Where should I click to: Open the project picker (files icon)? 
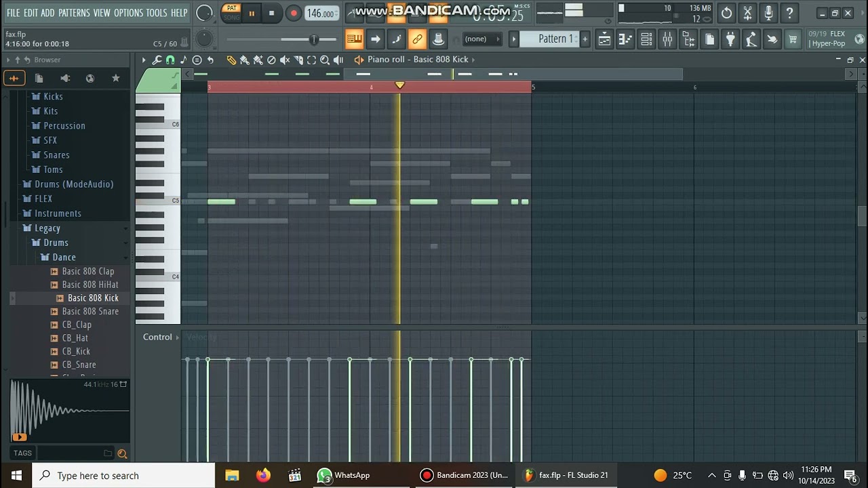tap(709, 39)
